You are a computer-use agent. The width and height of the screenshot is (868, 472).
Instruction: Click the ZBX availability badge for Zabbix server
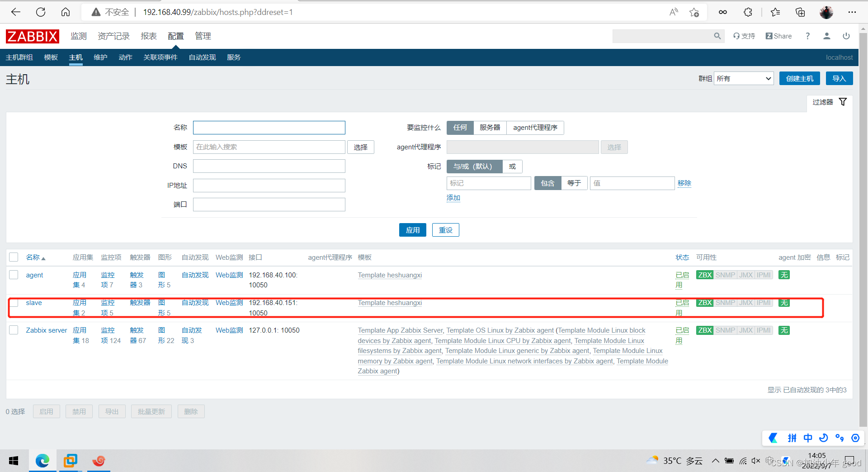click(x=705, y=330)
